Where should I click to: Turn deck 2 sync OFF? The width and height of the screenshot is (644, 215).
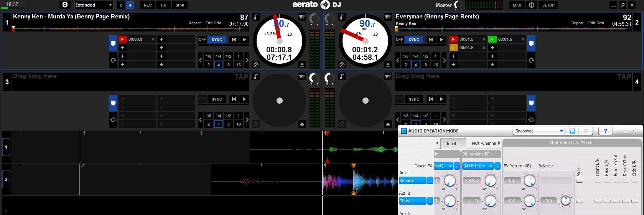point(399,40)
